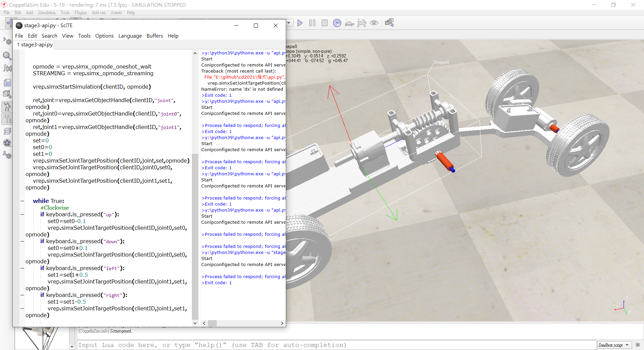The height and width of the screenshot is (350, 644).
Task: Click the '#Clockwise' comment line
Action: [55, 208]
